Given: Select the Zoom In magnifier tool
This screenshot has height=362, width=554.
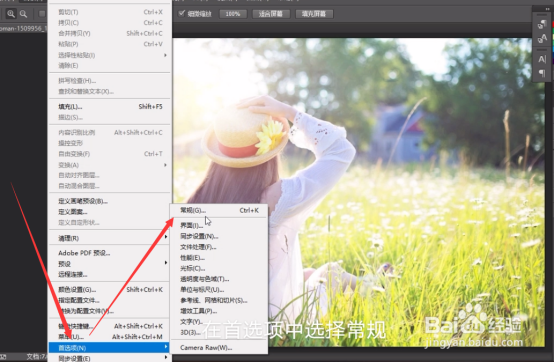Looking at the screenshot, I should [11, 14].
